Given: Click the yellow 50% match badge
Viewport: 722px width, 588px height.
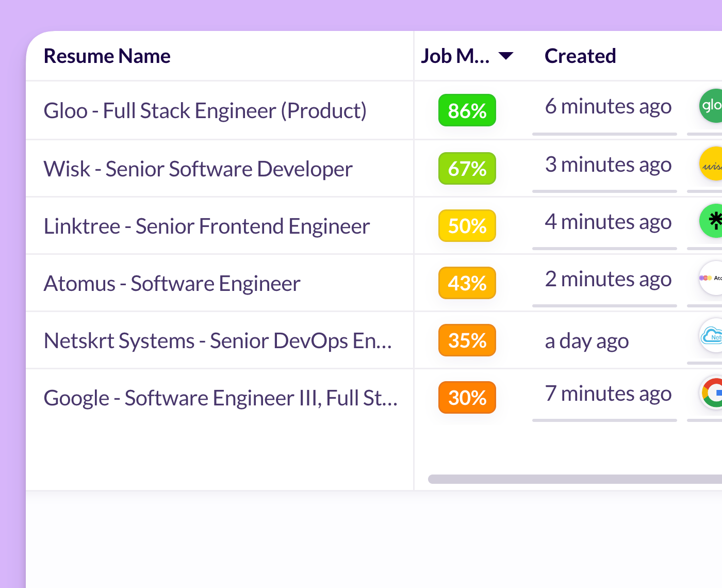Looking at the screenshot, I should click(x=467, y=226).
